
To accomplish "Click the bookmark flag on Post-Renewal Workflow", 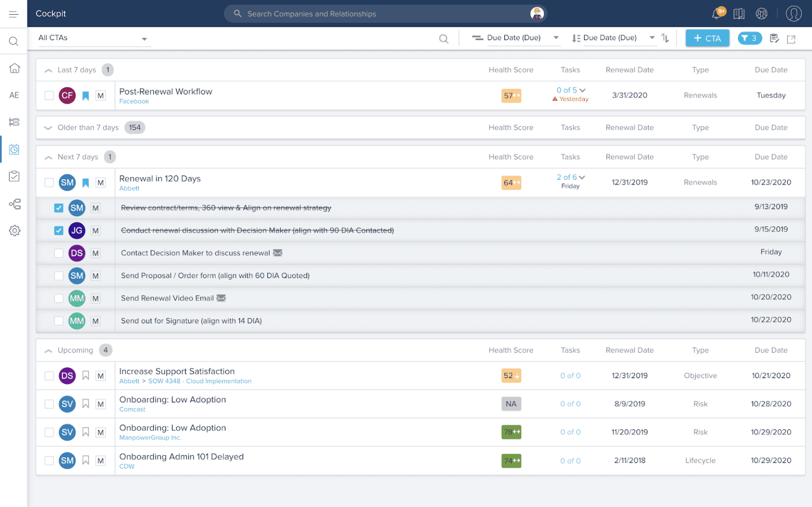I will (86, 96).
